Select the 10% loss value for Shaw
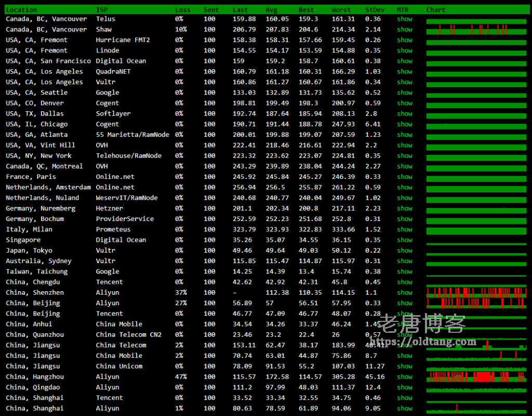Viewport: 532px width, 416px height. [181, 30]
